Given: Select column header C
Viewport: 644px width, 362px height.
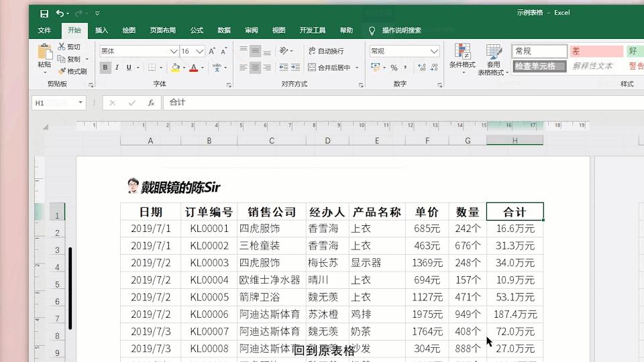Looking at the screenshot, I should (x=272, y=140).
